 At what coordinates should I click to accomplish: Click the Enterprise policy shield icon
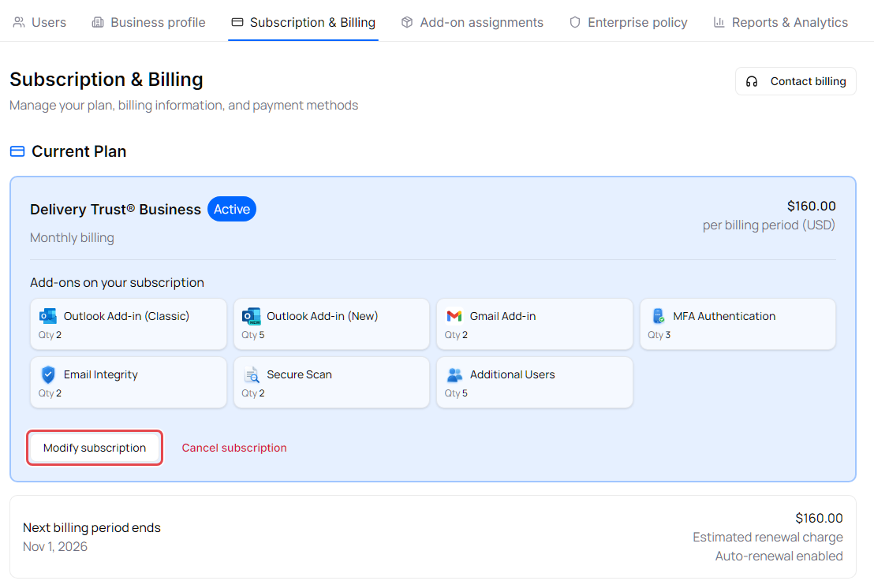(575, 22)
